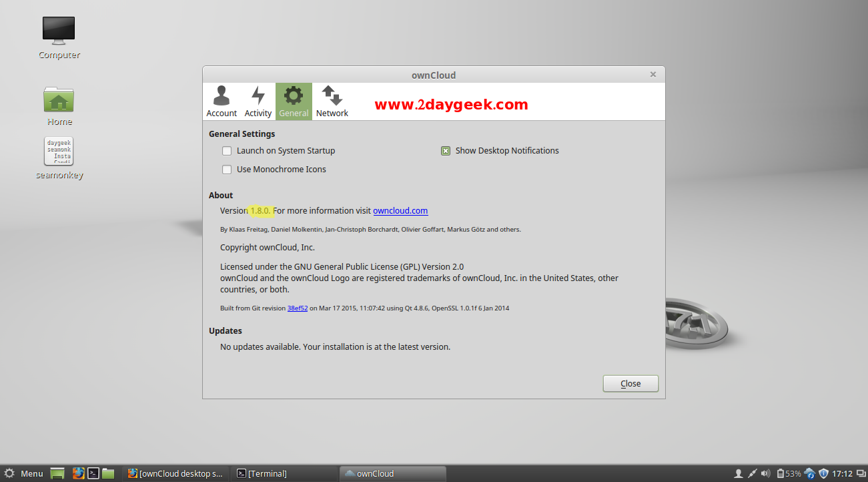The width and height of the screenshot is (868, 482).
Task: Open Git revision 38ef52 link
Action: (x=297, y=308)
